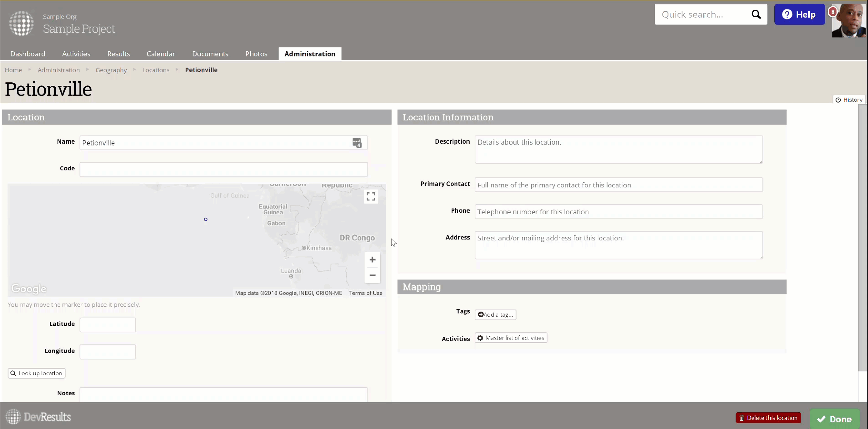Click the Sample Org globe logo

click(21, 23)
